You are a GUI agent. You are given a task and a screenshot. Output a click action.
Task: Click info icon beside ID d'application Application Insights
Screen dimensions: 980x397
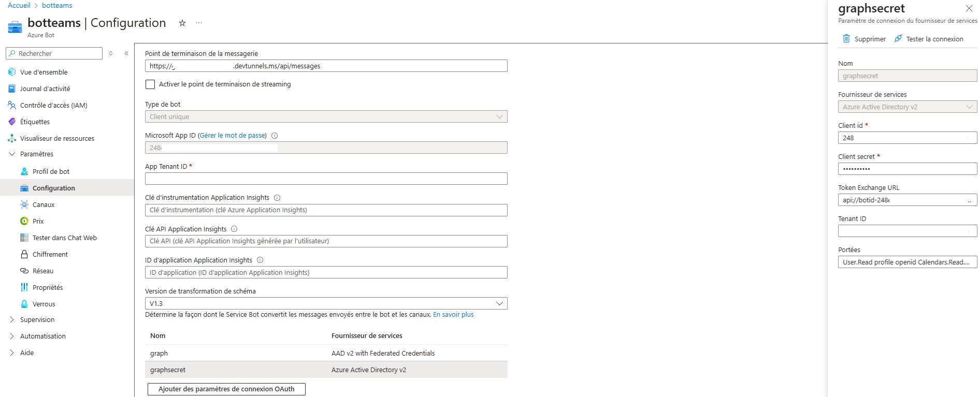260,260
